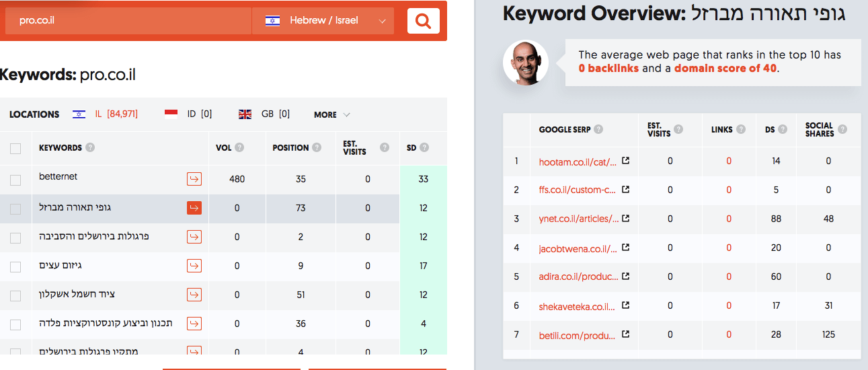Click the orange search magnifier button
Screen dimensions: 868x370
424,21
